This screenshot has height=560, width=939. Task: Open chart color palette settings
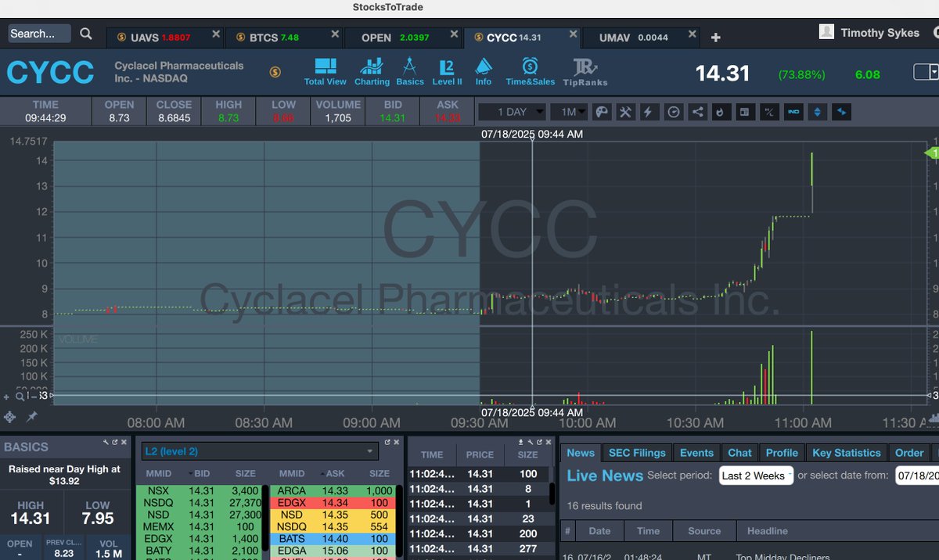pyautogui.click(x=601, y=112)
